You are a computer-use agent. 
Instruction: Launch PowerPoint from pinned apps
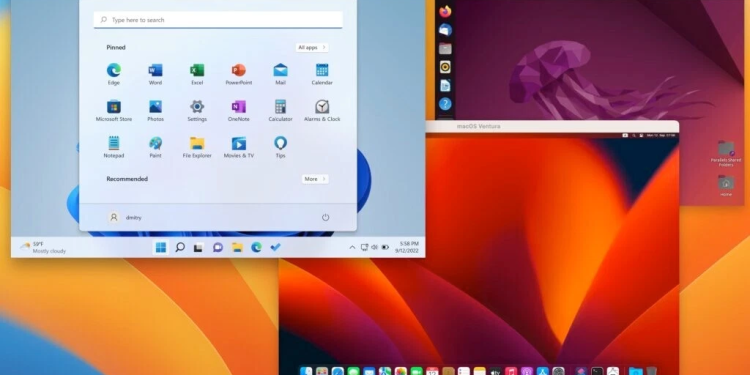(239, 74)
